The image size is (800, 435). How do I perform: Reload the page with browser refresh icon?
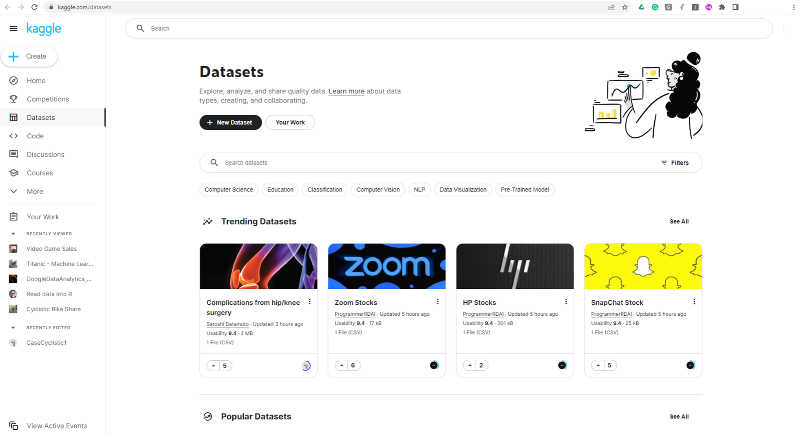point(34,7)
